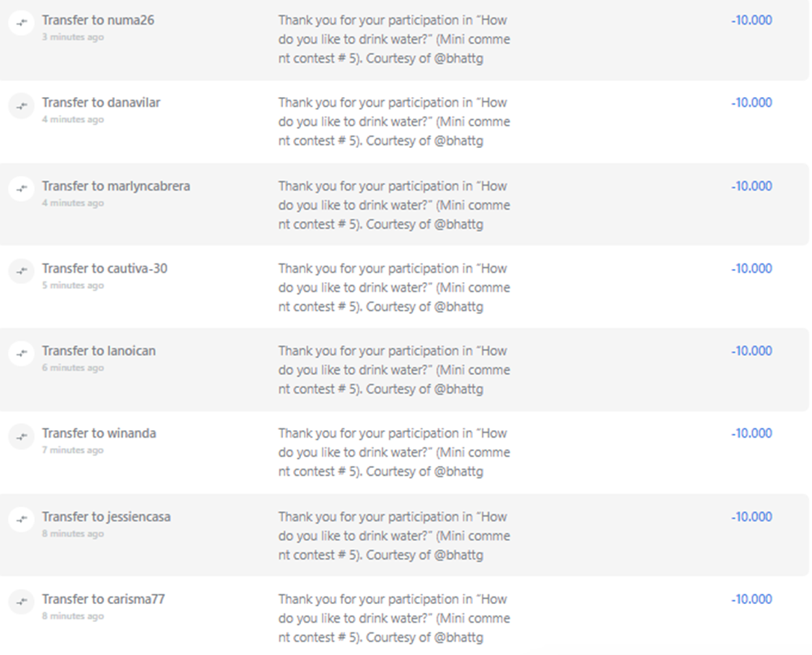Image resolution: width=812 pixels, height=655 pixels.
Task: Click transfer icon beside marlyncabrera entry
Action: [21, 189]
